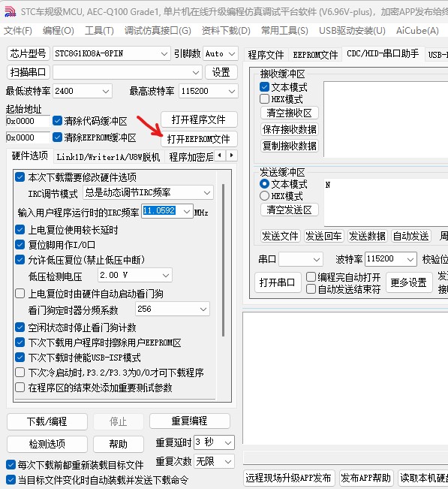
Task: Toggle 允许低压复位(禁止低压中断) checkbox
Action: pyautogui.click(x=20, y=259)
